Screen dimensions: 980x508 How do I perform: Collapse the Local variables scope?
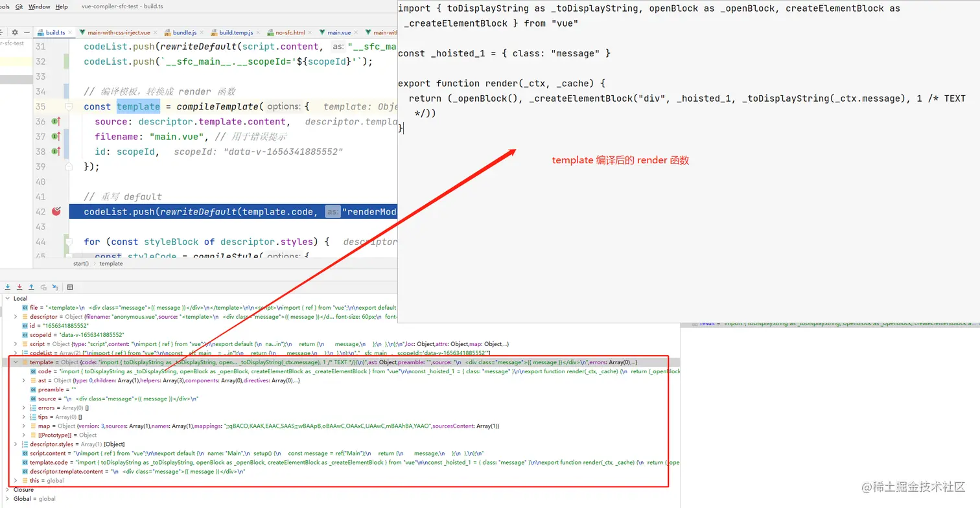7,299
